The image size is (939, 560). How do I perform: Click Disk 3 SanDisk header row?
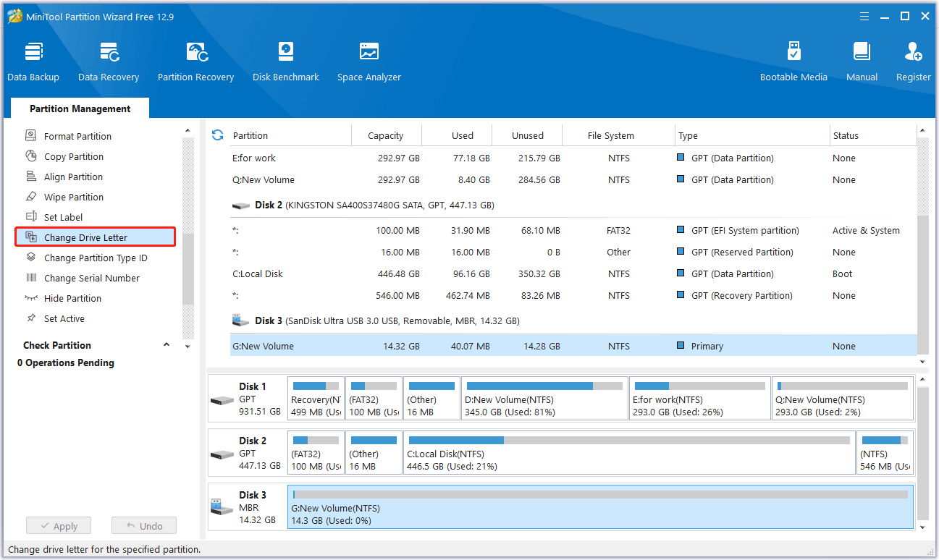click(x=573, y=321)
